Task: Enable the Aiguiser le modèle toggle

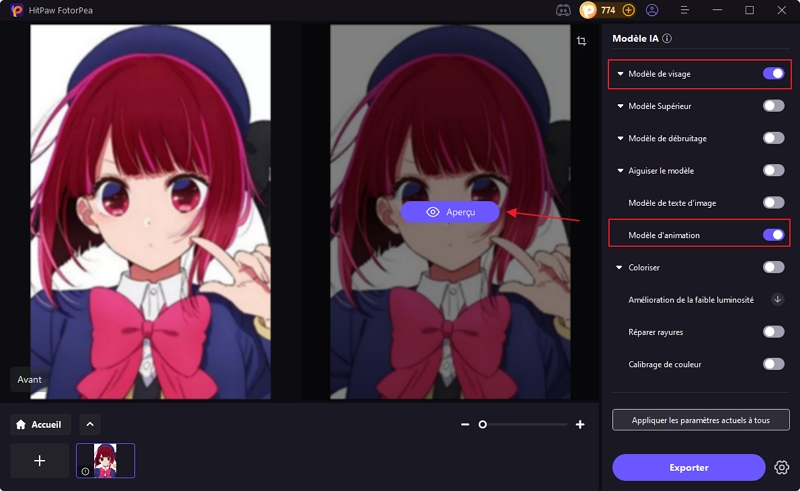Action: coord(773,170)
